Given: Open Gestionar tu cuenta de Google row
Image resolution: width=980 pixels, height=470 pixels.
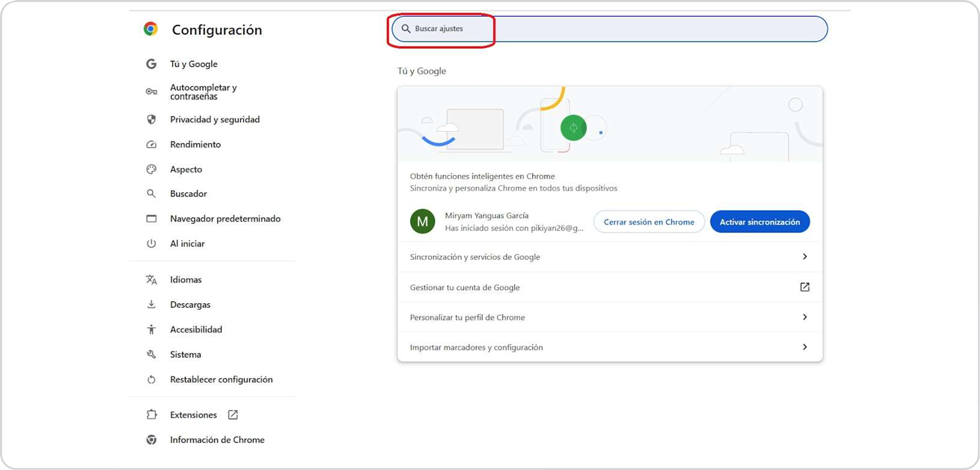Looking at the screenshot, I should coord(610,287).
